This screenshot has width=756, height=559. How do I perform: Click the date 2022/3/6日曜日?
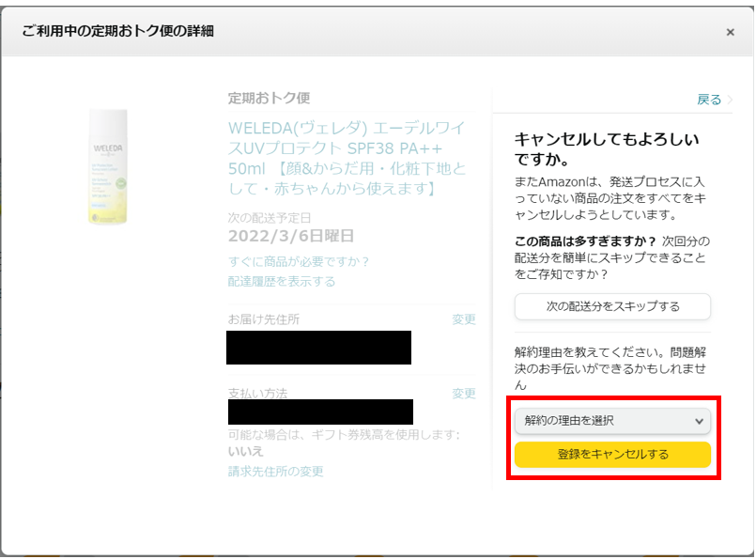tap(291, 236)
